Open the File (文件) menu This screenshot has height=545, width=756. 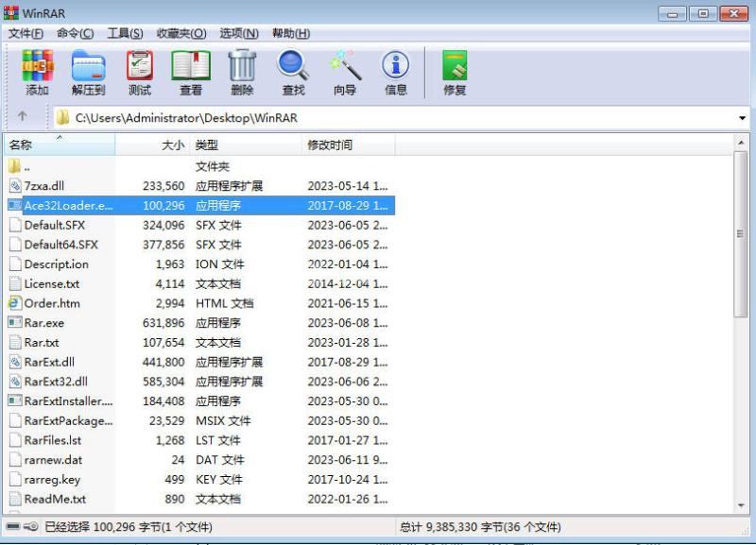[x=26, y=33]
